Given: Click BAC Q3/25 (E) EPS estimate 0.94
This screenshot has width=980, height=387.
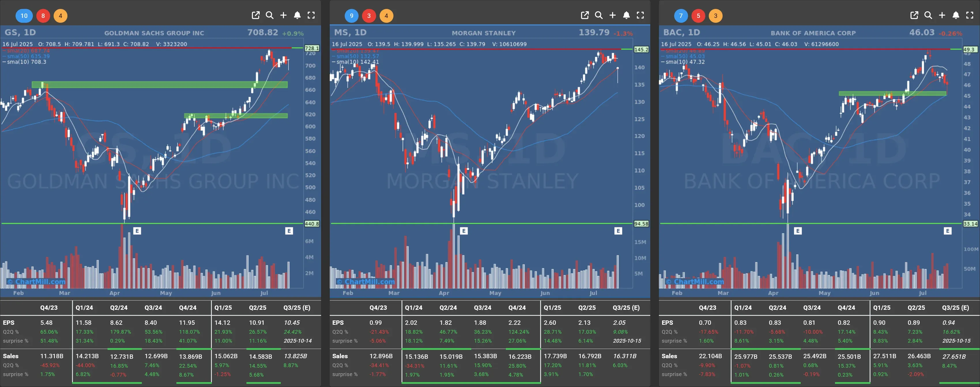Looking at the screenshot, I should tap(948, 322).
